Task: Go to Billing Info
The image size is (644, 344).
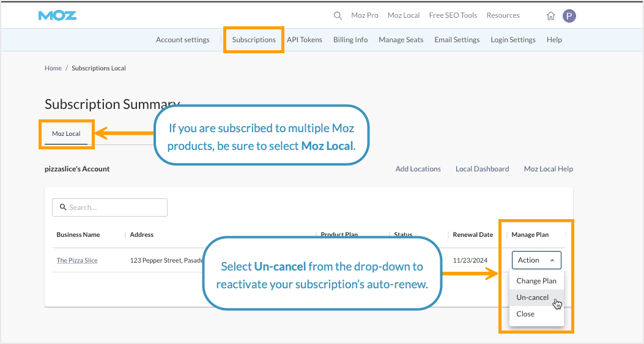Action: [350, 40]
